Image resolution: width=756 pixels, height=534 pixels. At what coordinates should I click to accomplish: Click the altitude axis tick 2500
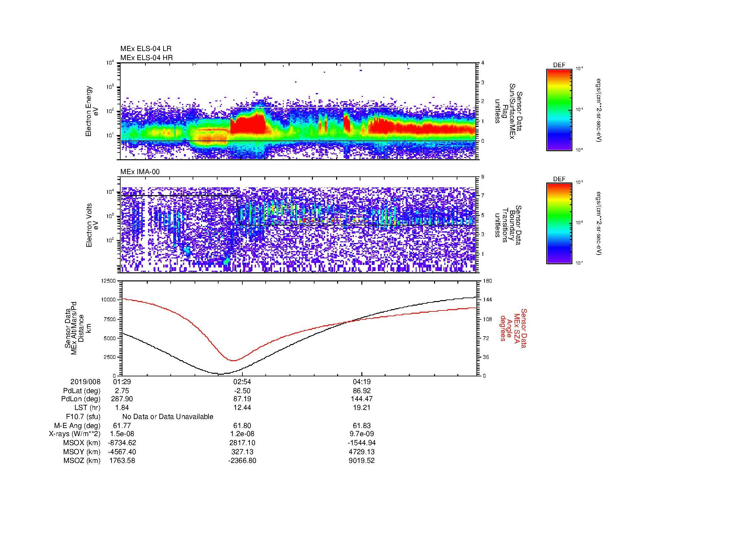(x=110, y=357)
